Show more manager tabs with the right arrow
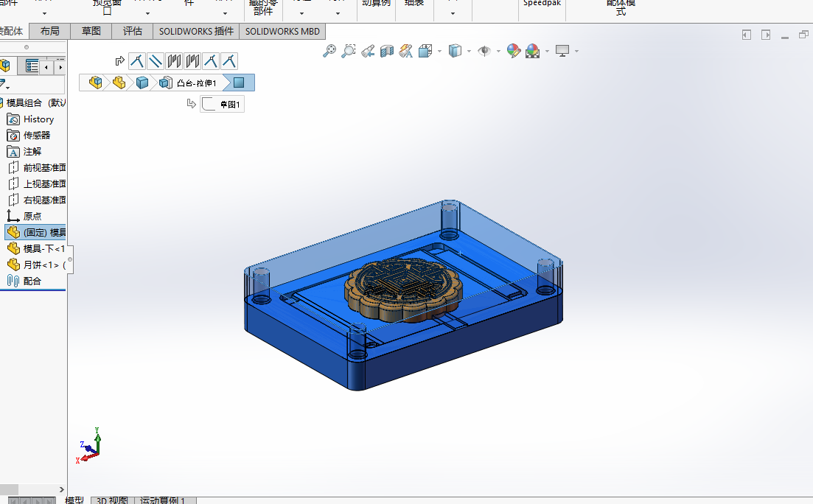 point(60,67)
